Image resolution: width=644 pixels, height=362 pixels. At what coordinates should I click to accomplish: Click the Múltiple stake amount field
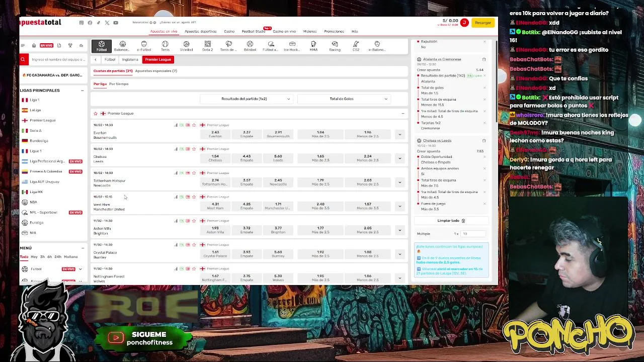pos(474,234)
